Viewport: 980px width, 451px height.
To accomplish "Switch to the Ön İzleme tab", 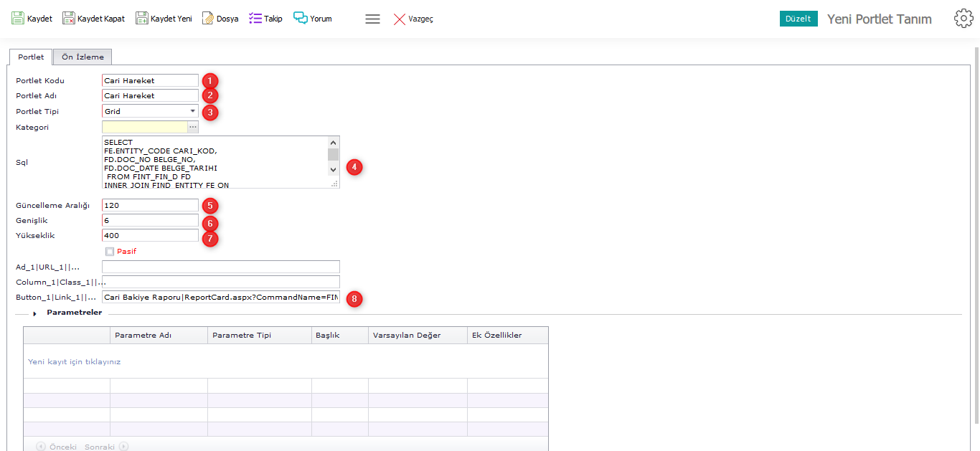I will click(83, 57).
